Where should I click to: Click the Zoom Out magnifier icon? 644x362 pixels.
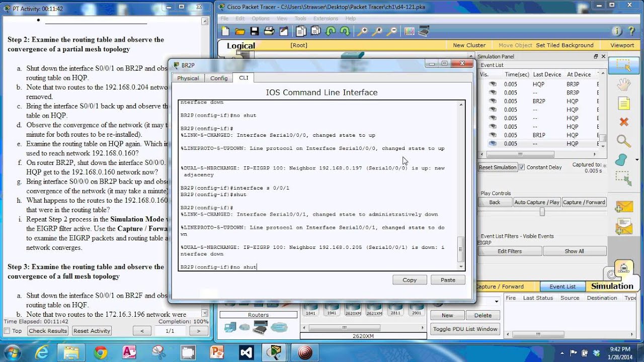[x=392, y=31]
